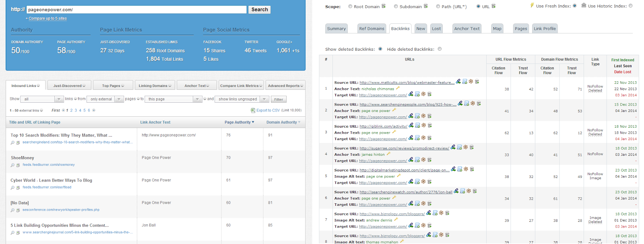Choose Hide deleted Backlinks radio
The height and width of the screenshot is (244, 644).
[x=440, y=49]
